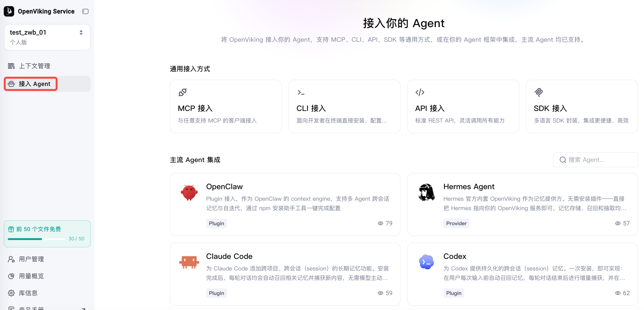The width and height of the screenshot is (644, 310).
Task: Click the terminal prompt icon on CLI card
Action: pos(301,93)
